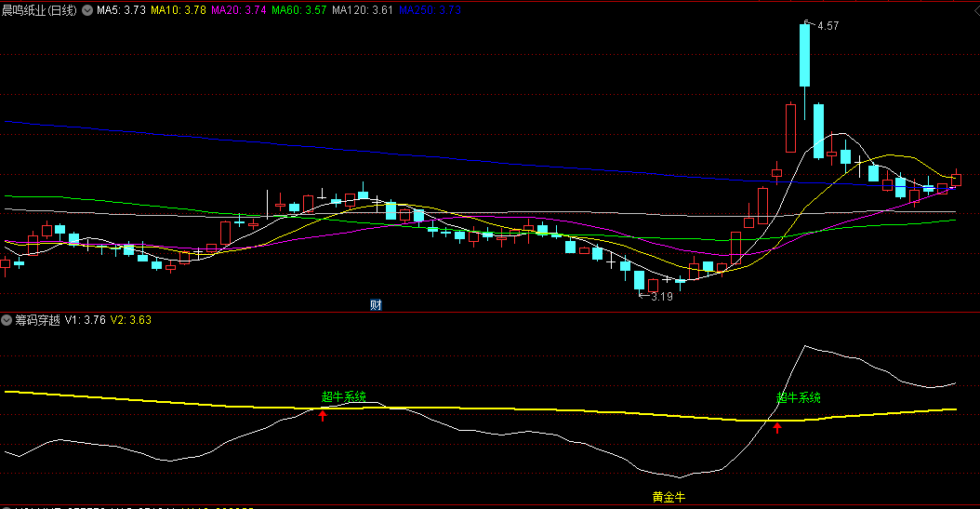
Task: Click the right red up-arrow signal
Action: (777, 428)
